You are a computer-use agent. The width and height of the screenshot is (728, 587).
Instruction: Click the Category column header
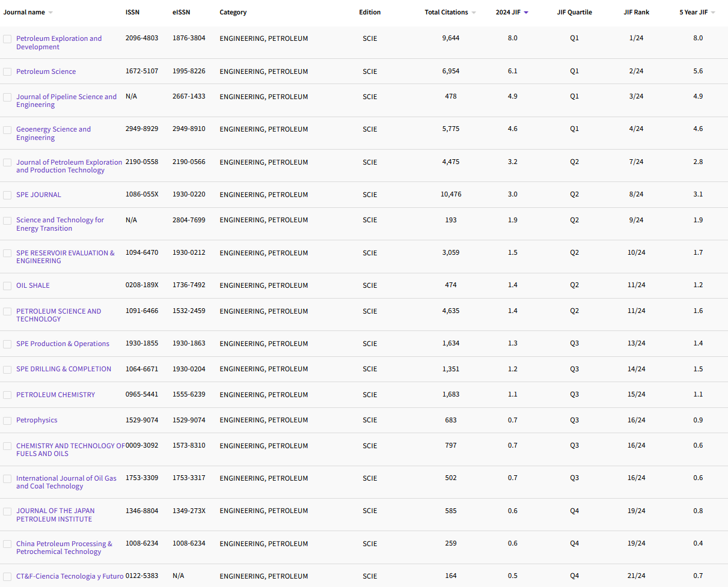233,13
